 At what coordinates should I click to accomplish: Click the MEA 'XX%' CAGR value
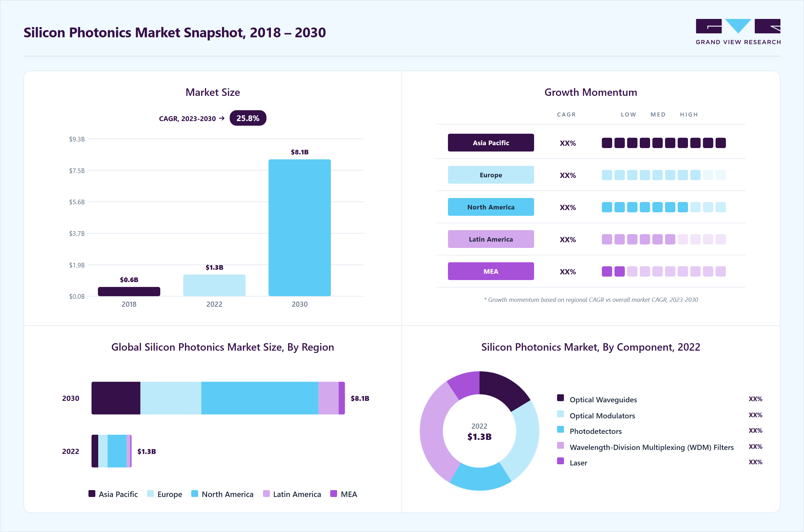(x=568, y=272)
